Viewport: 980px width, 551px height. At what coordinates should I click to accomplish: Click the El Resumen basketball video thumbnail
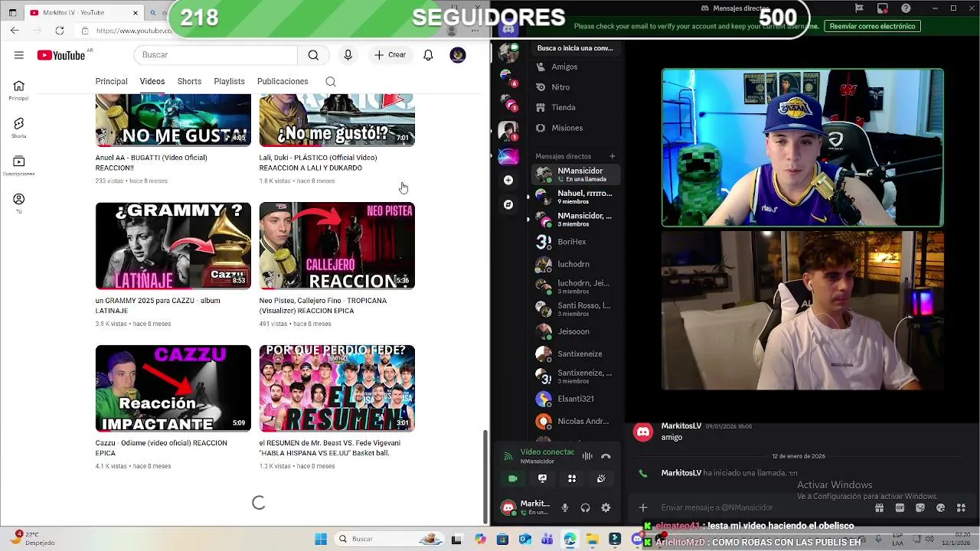[337, 388]
